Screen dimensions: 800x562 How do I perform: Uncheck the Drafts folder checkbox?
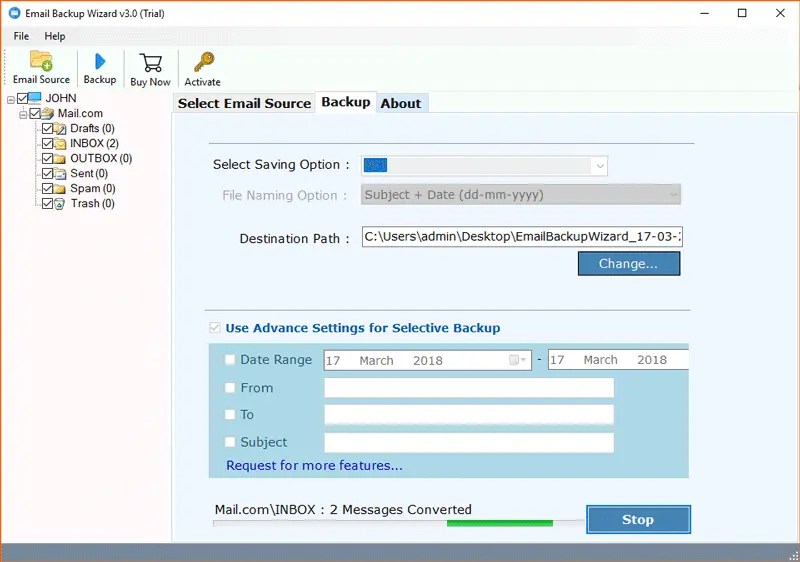coord(47,129)
